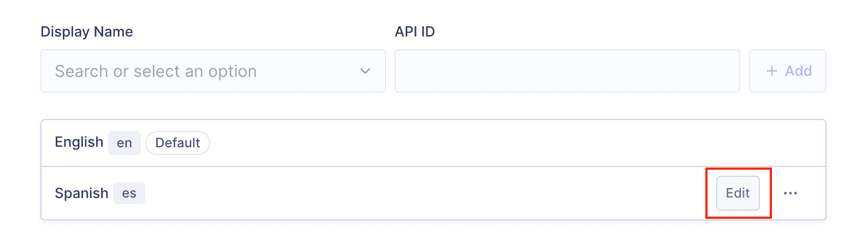868x251 pixels.
Task: Click the 'Spanish' locale name text
Action: tap(81, 193)
